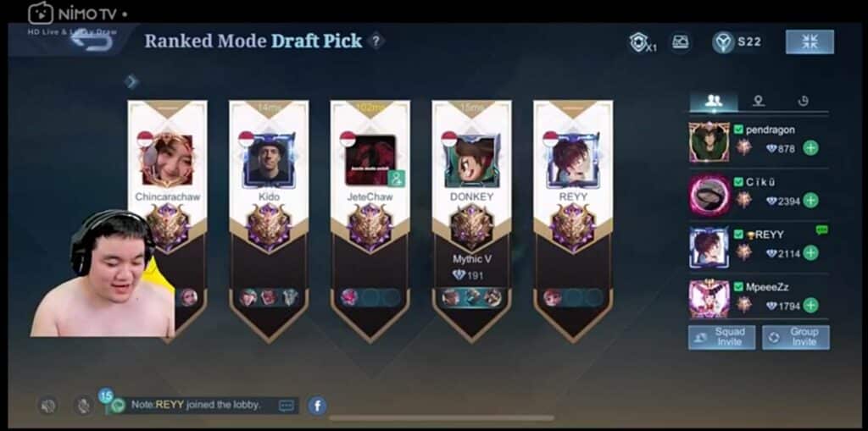Image resolution: width=868 pixels, height=431 pixels.
Task: Select DONKEY's player banner avatar
Action: 472,161
